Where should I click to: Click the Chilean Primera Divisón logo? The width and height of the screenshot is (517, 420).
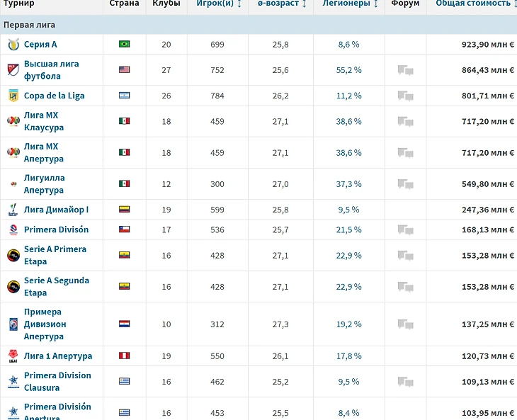click(13, 229)
